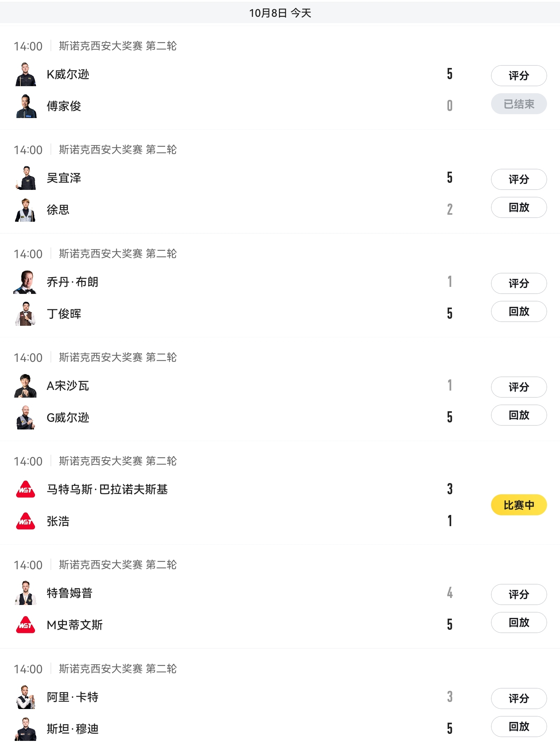Click the 10月8日 今天 date header

(280, 13)
